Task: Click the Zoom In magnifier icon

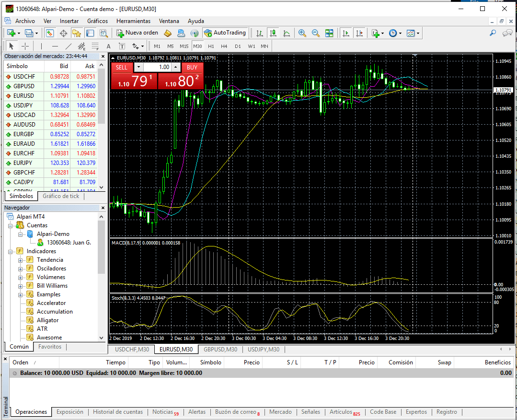Action: 302,33
